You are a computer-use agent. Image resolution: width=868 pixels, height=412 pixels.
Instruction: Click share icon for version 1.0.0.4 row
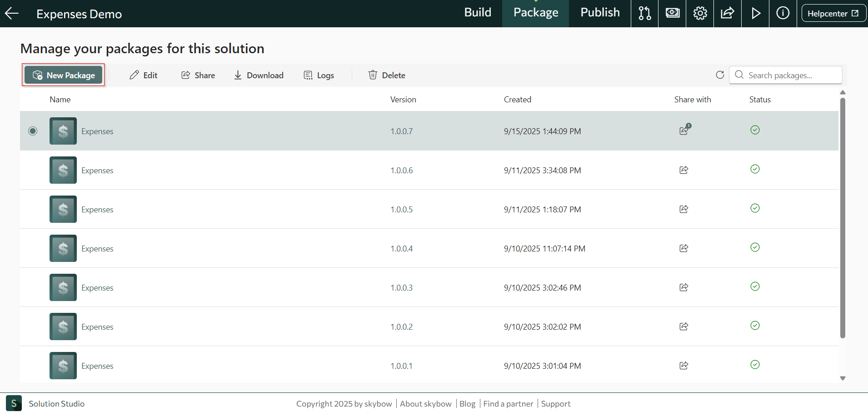[684, 248]
